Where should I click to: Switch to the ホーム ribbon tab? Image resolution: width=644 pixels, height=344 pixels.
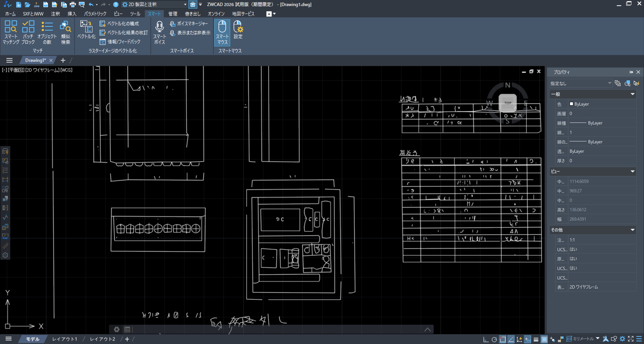(x=10, y=14)
